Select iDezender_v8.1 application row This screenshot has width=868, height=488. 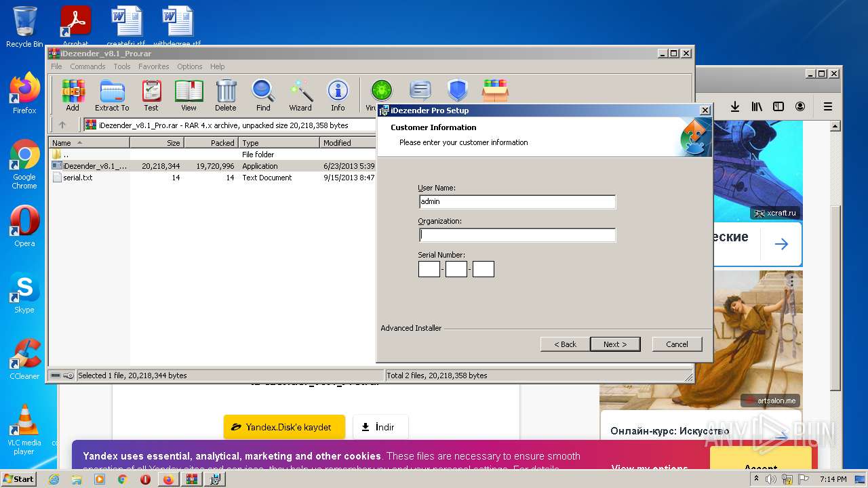[212, 166]
